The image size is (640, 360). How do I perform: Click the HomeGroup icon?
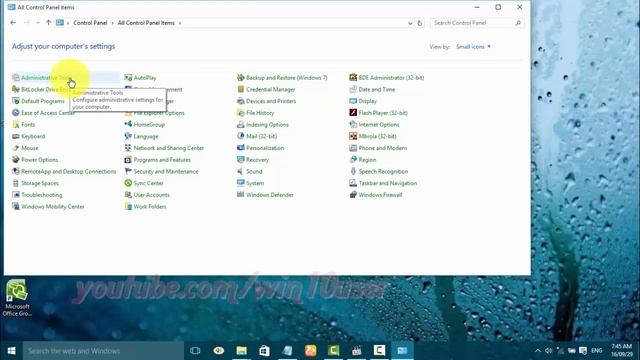point(128,124)
